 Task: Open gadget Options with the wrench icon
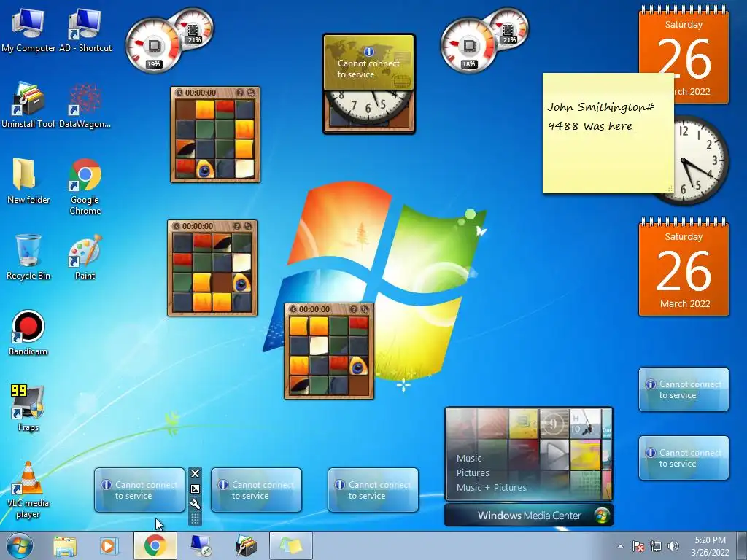[195, 505]
